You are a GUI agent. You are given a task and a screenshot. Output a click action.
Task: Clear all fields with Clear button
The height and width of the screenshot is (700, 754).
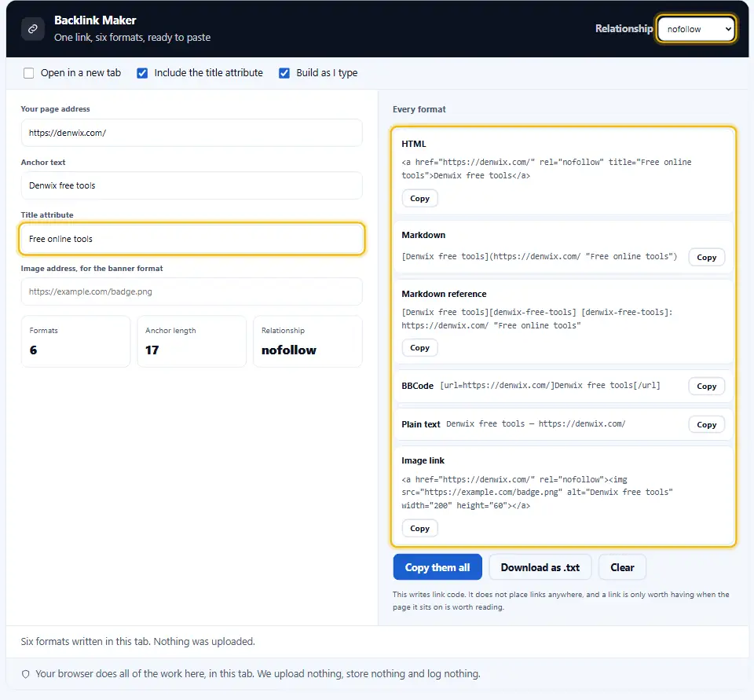(622, 567)
